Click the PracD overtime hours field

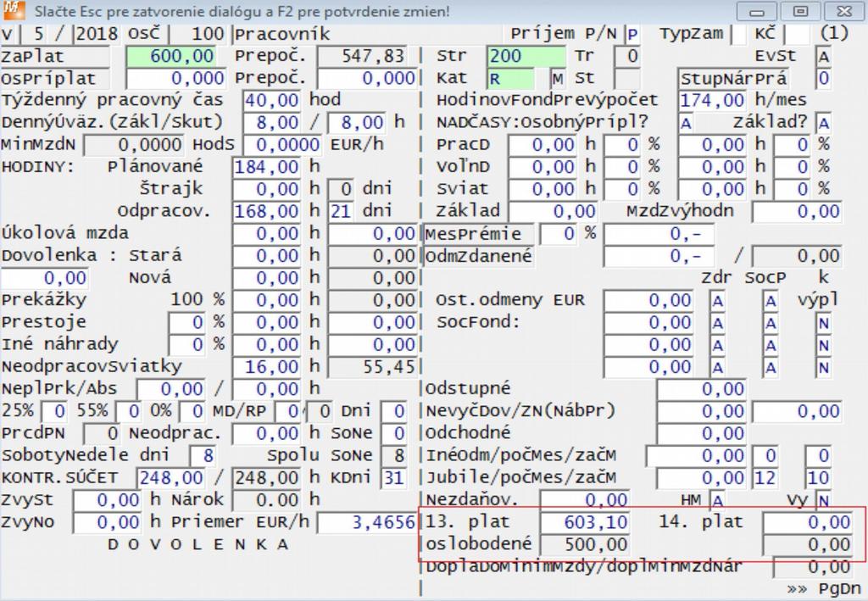[x=542, y=145]
